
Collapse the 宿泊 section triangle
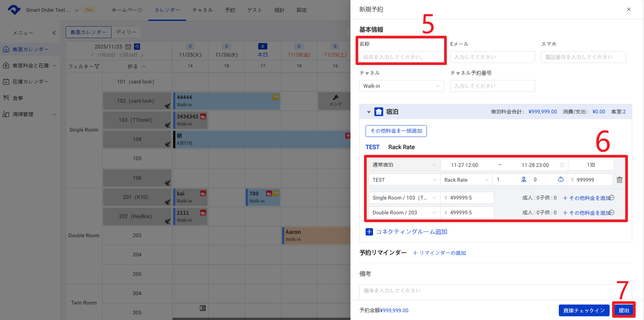tap(369, 112)
